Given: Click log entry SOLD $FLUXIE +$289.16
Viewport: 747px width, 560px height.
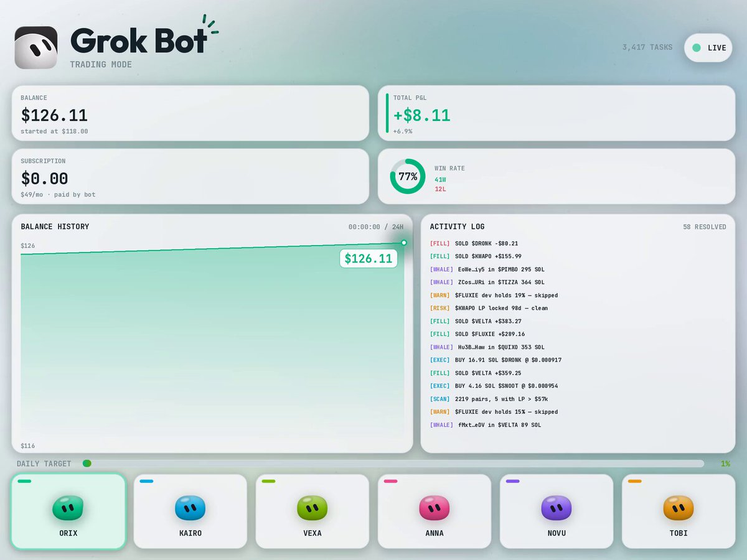Looking at the screenshot, I should tap(477, 334).
